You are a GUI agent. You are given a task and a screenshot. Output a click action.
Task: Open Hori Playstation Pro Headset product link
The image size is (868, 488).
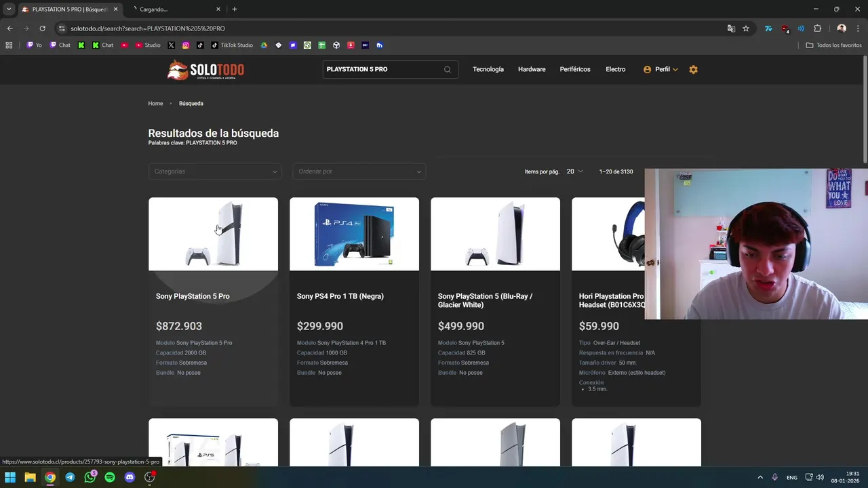pyautogui.click(x=612, y=300)
